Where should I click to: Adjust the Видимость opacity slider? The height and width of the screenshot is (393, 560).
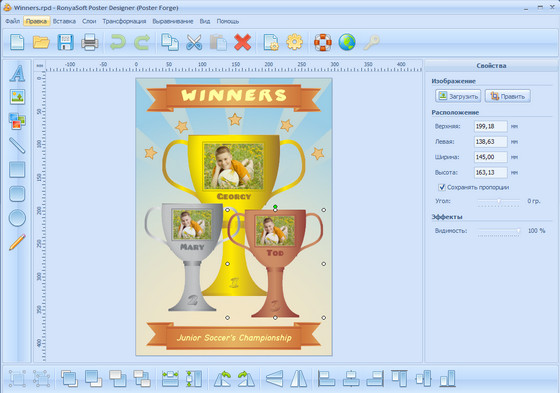point(499,231)
